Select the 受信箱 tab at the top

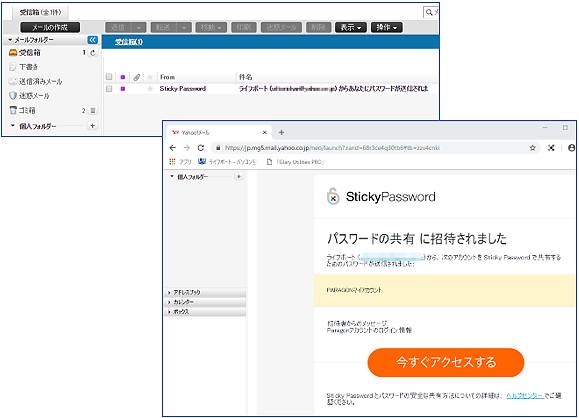coord(41,13)
